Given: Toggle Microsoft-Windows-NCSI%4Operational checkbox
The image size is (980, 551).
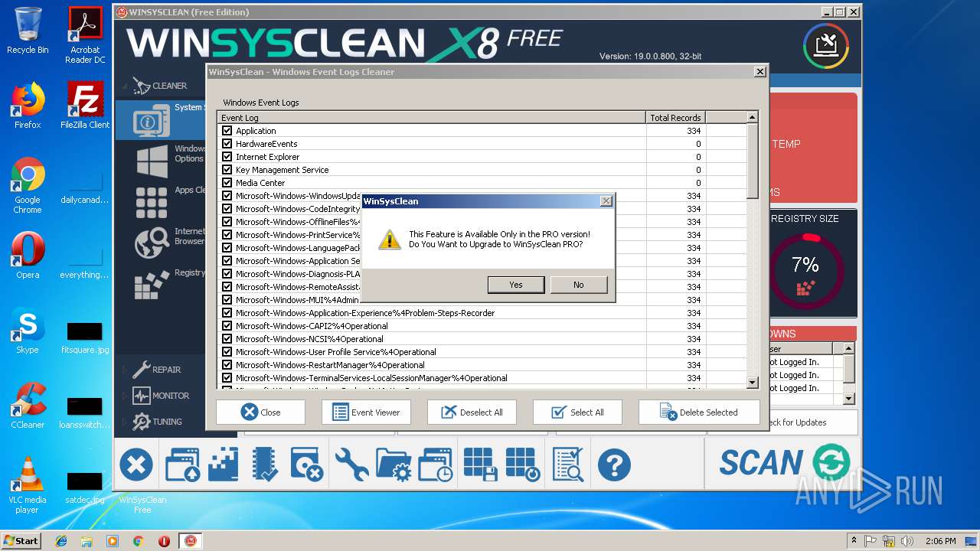Looking at the screenshot, I should click(x=227, y=339).
